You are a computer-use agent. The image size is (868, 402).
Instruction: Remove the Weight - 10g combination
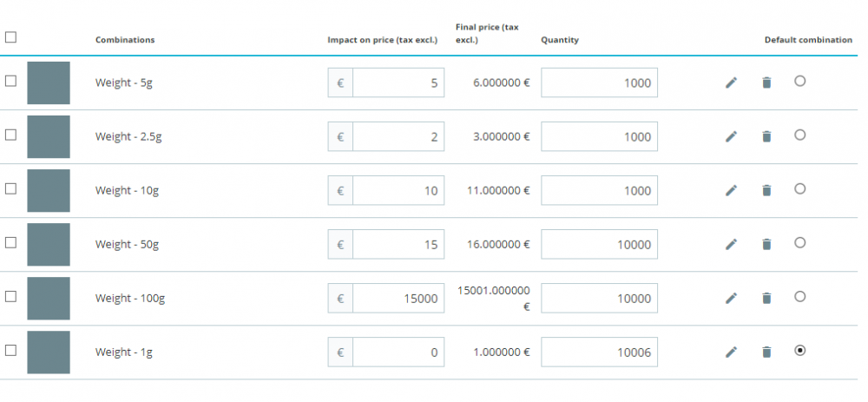coord(766,190)
